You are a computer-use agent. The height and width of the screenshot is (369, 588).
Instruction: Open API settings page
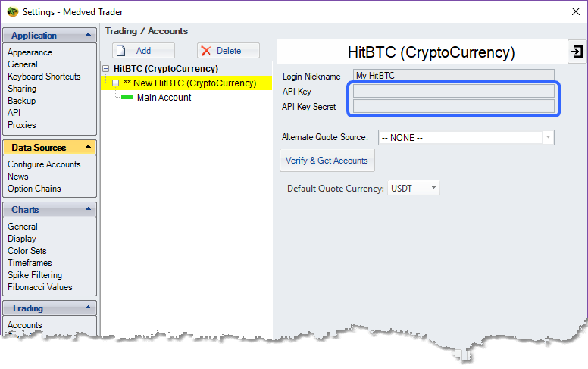pyautogui.click(x=14, y=113)
